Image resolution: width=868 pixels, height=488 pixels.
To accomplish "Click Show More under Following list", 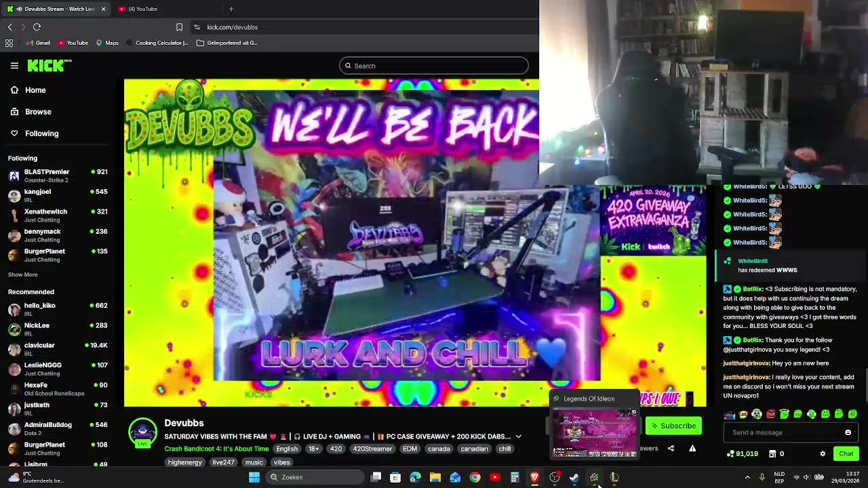I will coord(22,274).
